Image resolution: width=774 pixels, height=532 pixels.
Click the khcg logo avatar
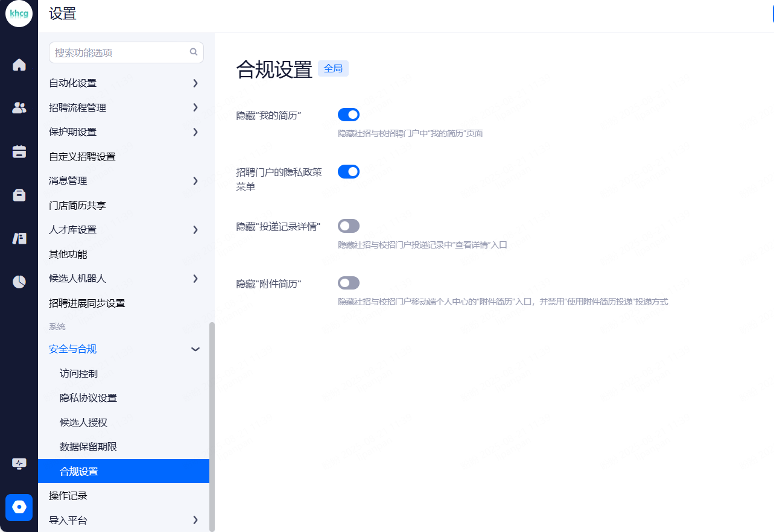click(x=19, y=14)
